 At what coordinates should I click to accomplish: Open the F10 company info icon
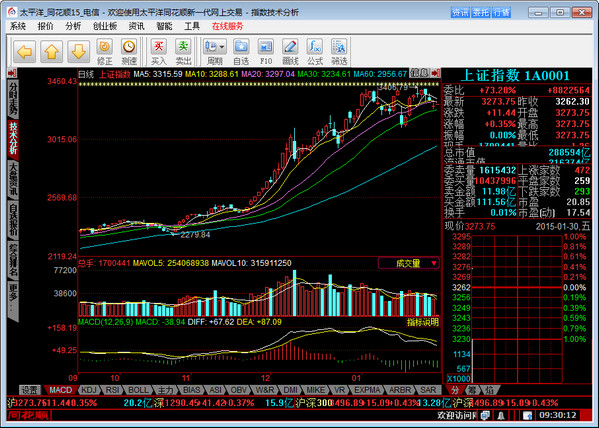[x=266, y=51]
